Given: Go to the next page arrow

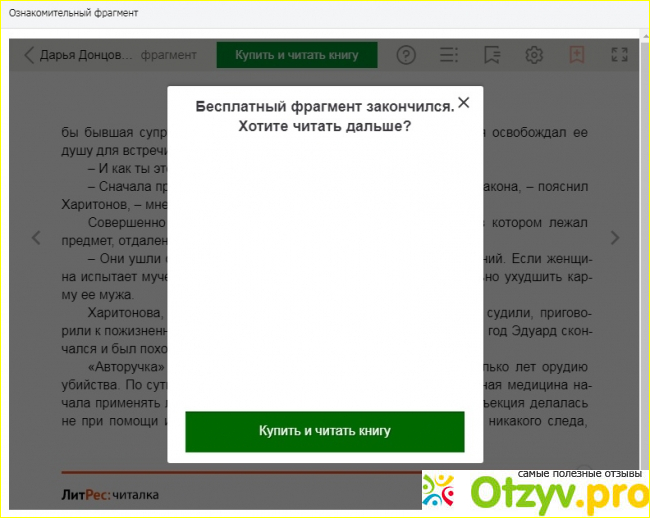Looking at the screenshot, I should tap(615, 238).
